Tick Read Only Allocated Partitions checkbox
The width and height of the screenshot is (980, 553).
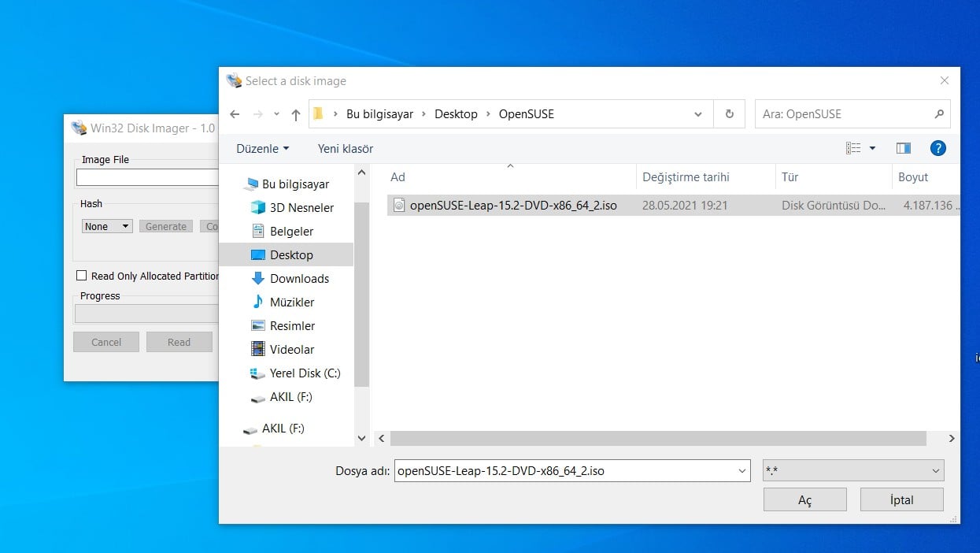tap(81, 276)
